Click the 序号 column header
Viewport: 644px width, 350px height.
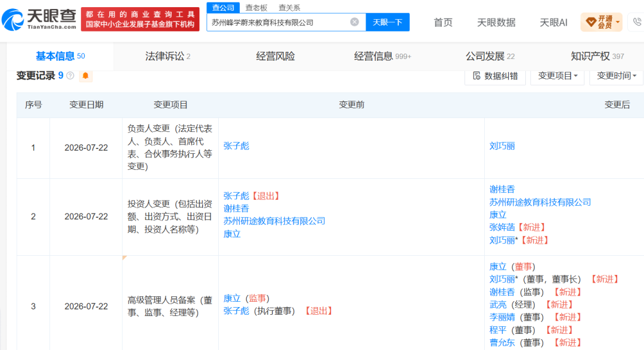[x=33, y=105]
